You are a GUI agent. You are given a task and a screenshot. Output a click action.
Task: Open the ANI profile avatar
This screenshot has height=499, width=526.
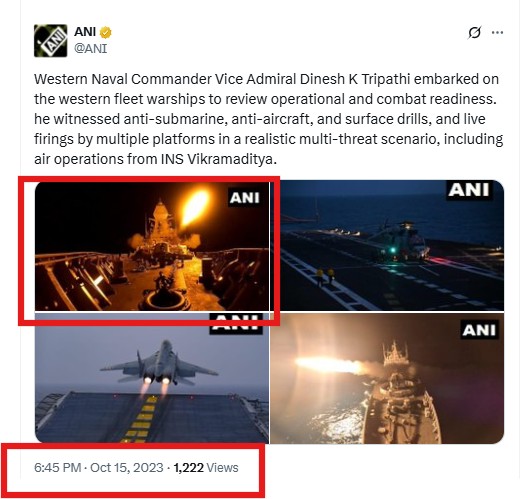[x=51, y=41]
